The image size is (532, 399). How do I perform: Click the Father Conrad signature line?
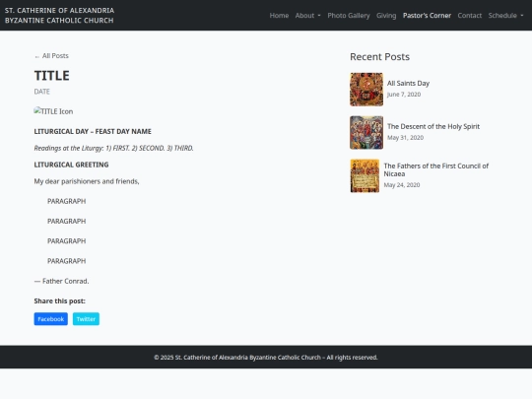coord(61,281)
